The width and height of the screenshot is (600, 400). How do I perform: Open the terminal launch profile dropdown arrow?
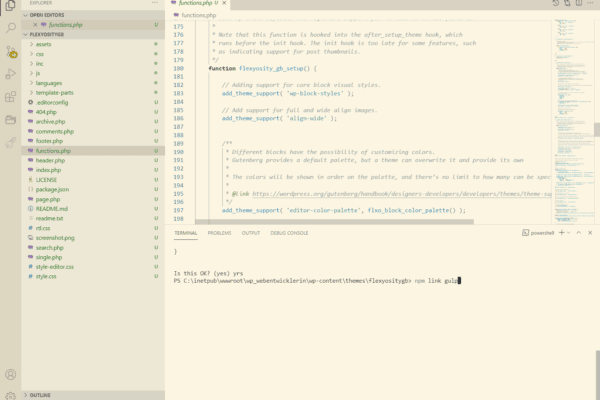point(569,233)
